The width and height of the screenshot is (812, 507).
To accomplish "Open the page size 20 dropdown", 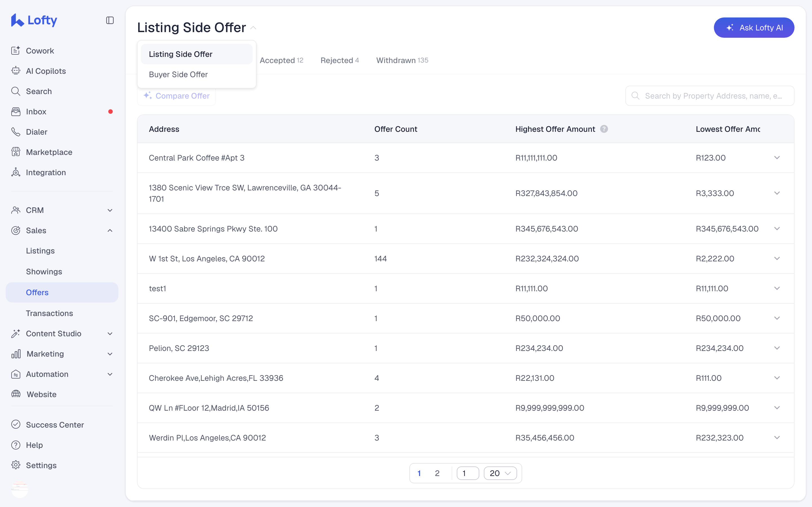I will click(x=500, y=473).
